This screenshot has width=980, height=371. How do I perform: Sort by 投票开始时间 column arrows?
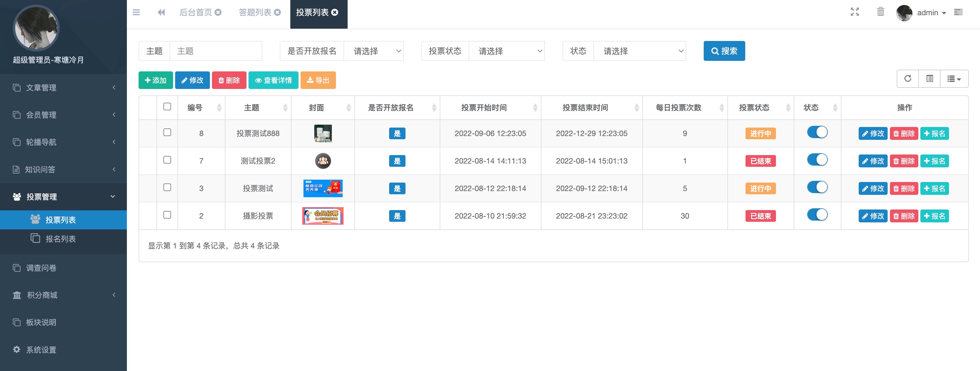535,108
